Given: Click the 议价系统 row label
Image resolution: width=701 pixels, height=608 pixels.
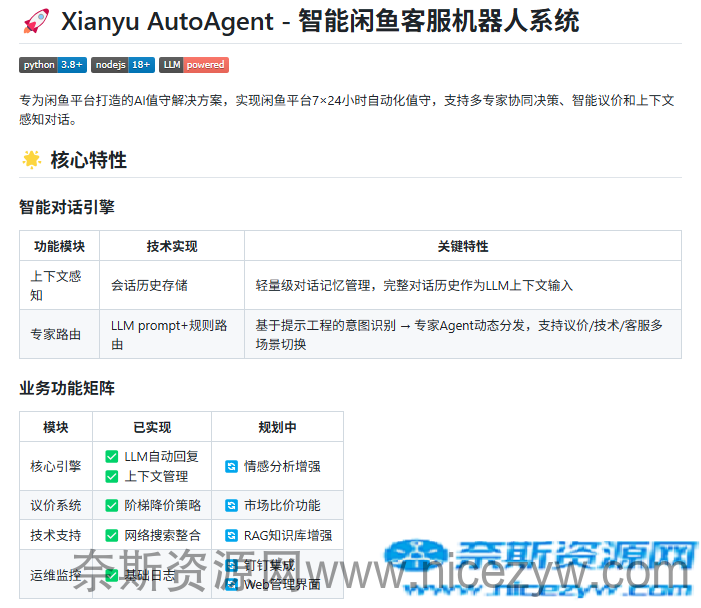Looking at the screenshot, I should click(56, 505).
